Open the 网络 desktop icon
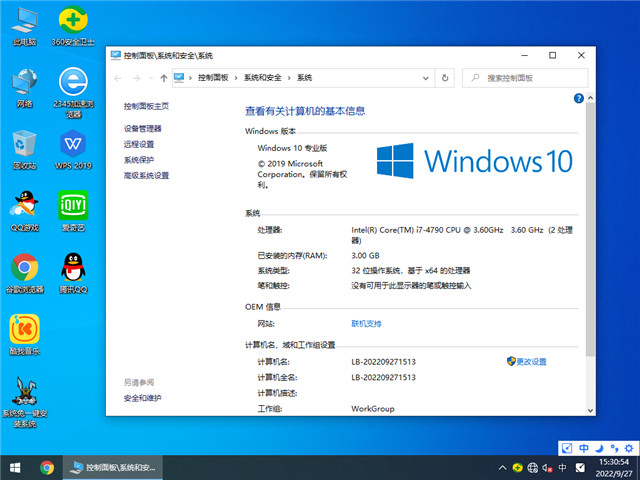 click(24, 87)
